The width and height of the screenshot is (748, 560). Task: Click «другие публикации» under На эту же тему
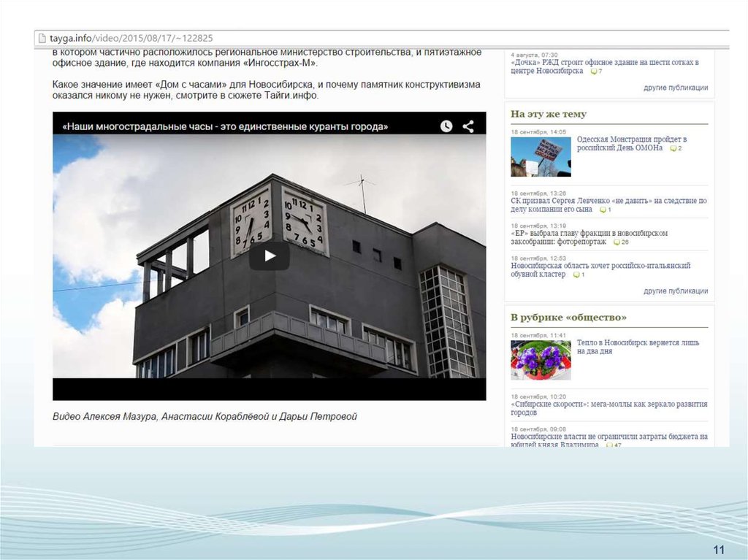676,291
